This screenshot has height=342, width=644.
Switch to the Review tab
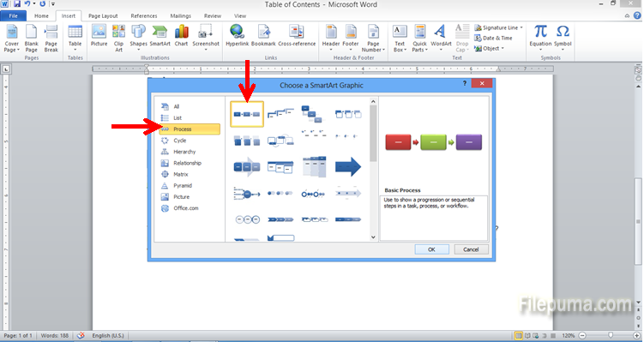(x=213, y=16)
